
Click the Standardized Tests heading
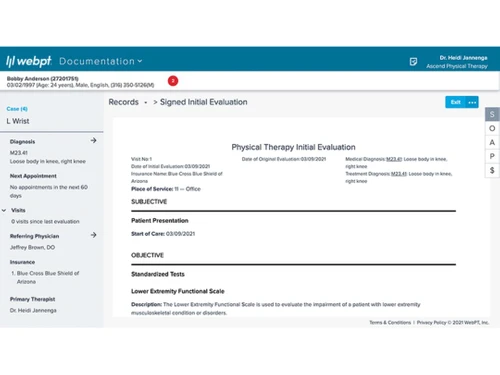pos(158,274)
